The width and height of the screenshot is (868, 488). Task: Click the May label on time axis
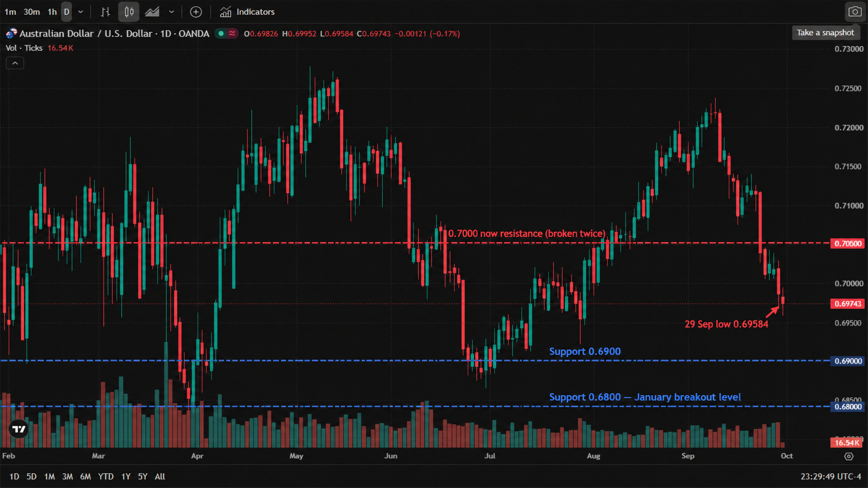pyautogui.click(x=296, y=456)
